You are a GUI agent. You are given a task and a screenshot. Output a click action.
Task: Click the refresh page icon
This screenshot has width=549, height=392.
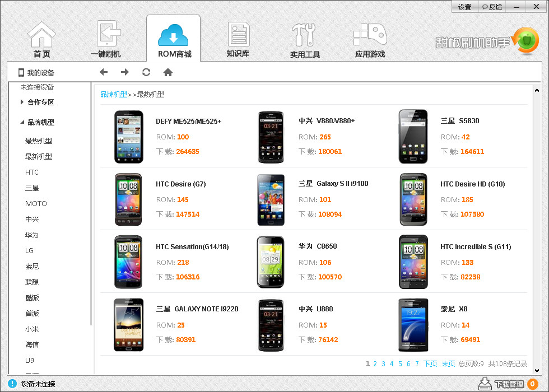(146, 72)
